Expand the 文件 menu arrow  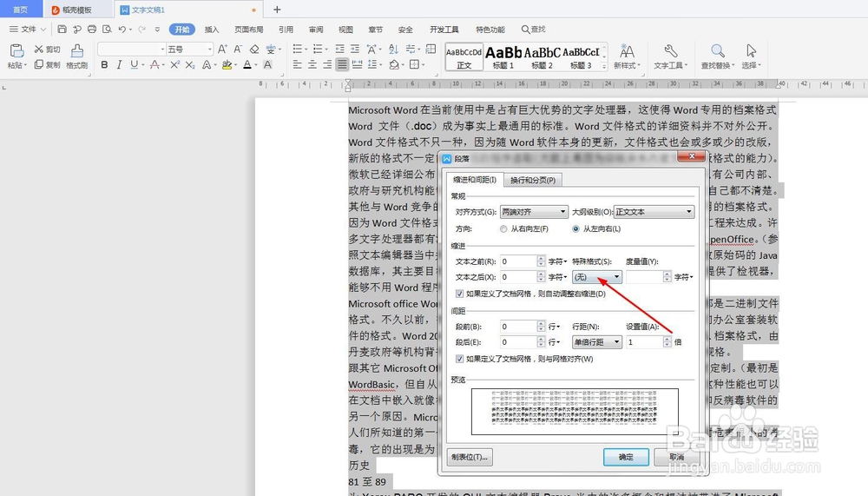click(43, 30)
